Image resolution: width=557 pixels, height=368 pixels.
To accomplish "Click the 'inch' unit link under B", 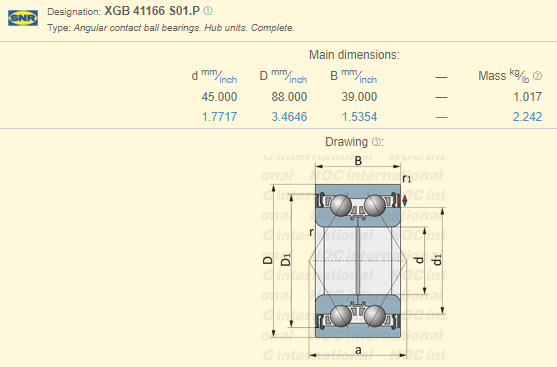I will coord(368,80).
